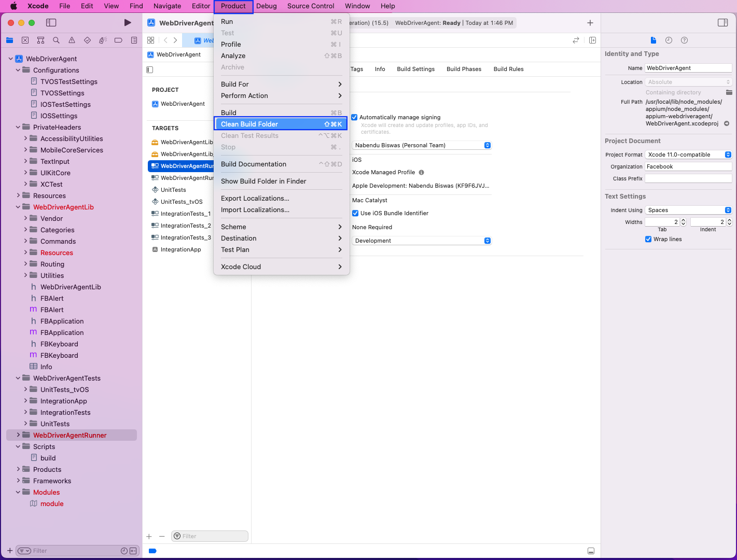Viewport: 737px width, 560px height.
Task: Open the Debug navigator spray icon
Action: click(x=103, y=40)
